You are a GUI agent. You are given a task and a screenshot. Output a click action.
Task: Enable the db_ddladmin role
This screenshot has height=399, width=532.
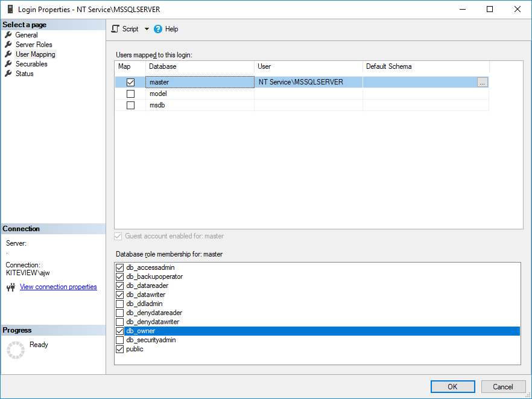[120, 304]
